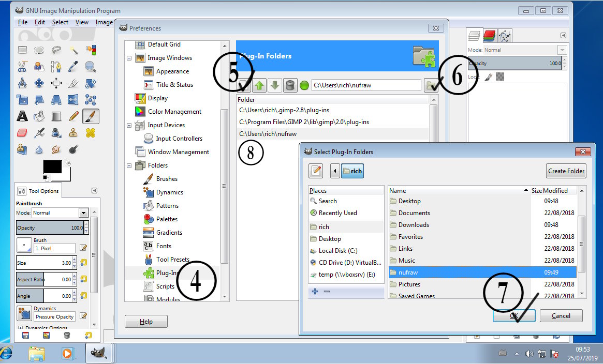Select the Flip tool

click(73, 100)
